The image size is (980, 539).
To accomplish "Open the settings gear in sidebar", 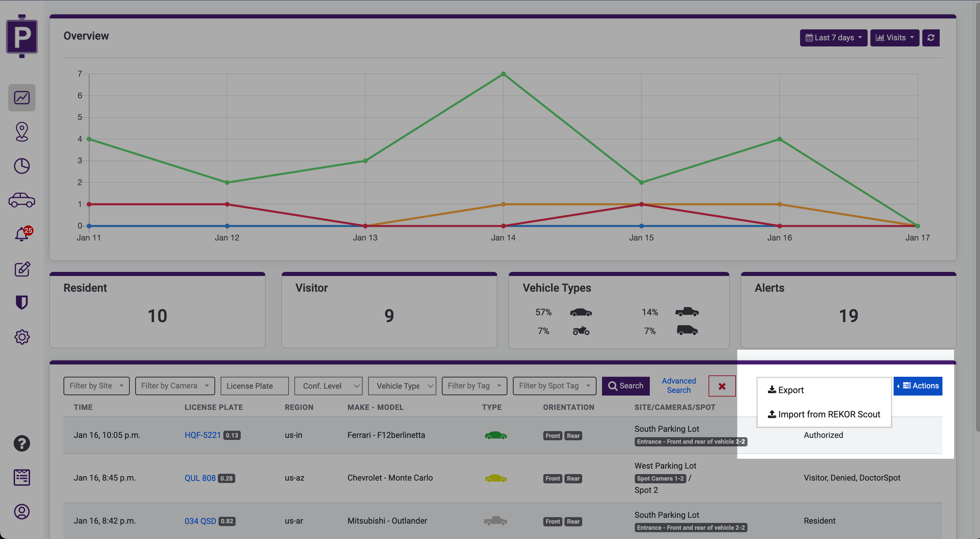I will tap(22, 337).
